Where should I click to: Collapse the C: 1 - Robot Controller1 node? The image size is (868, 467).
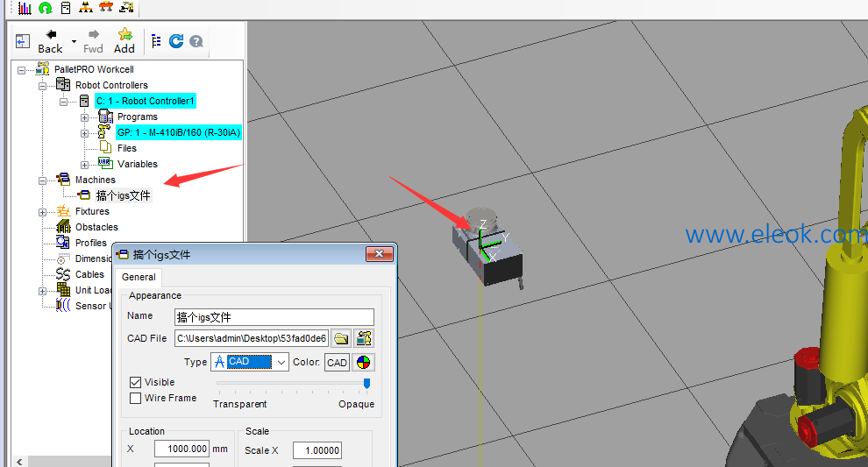(63, 102)
